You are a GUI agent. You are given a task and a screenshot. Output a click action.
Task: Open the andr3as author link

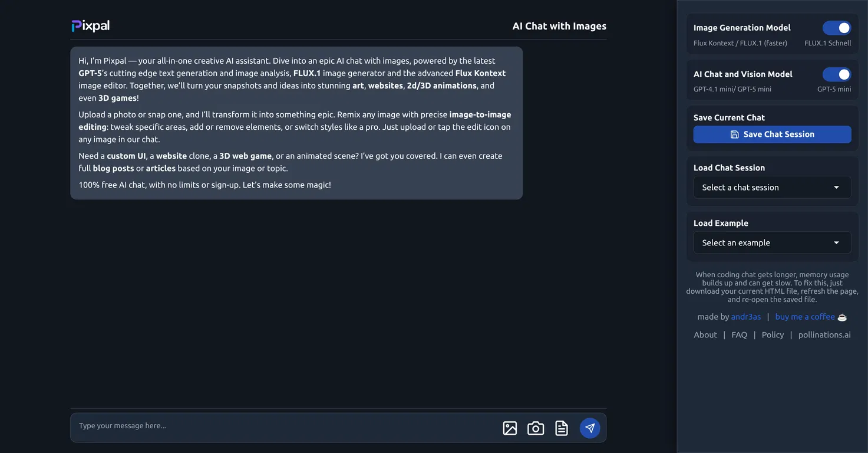pos(745,317)
